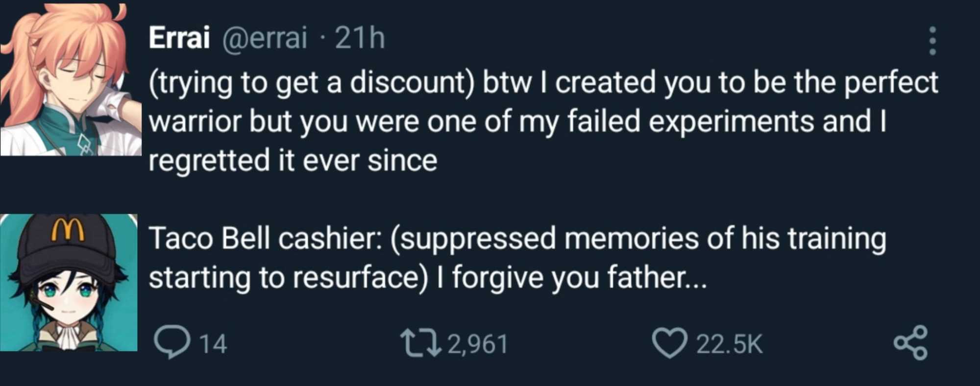Click the 21h timestamp

[x=360, y=38]
